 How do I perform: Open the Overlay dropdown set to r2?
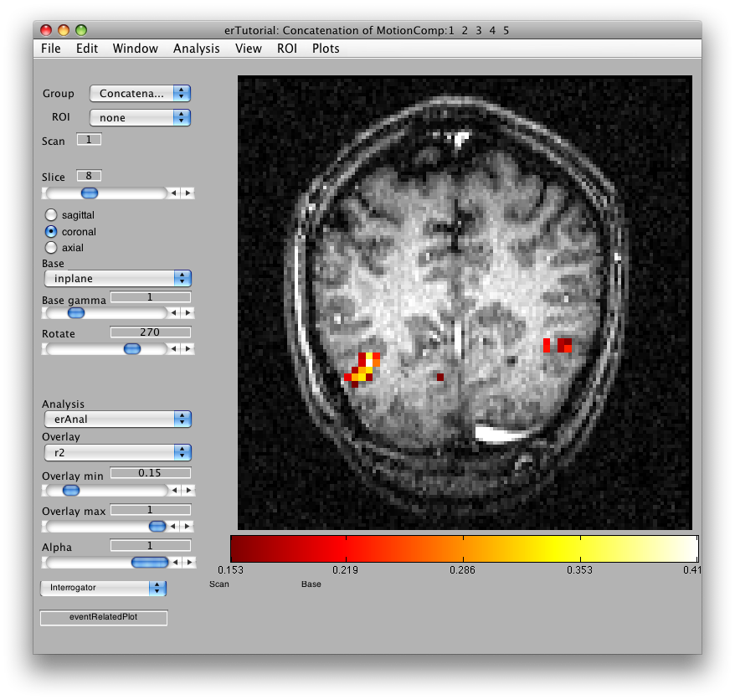coord(118,452)
